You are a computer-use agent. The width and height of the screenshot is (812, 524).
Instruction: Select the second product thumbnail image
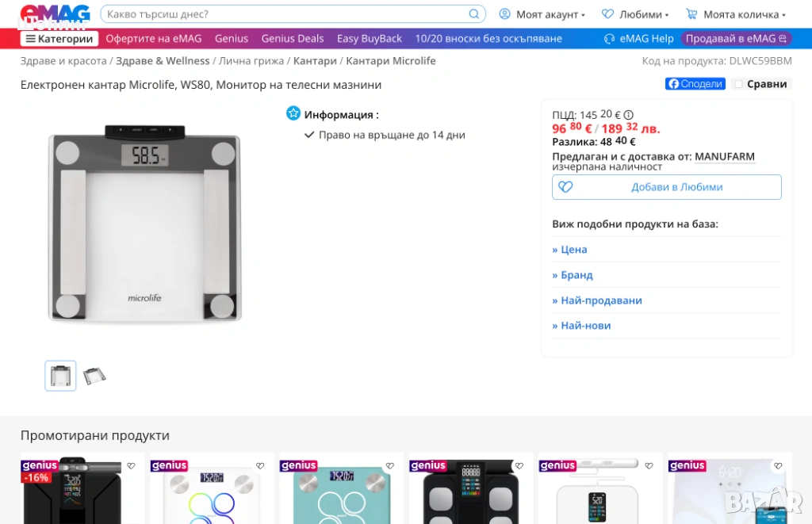[95, 376]
